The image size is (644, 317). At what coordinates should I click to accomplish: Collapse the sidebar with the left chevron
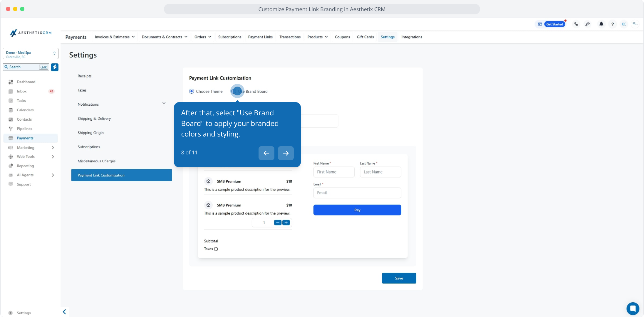[64, 312]
